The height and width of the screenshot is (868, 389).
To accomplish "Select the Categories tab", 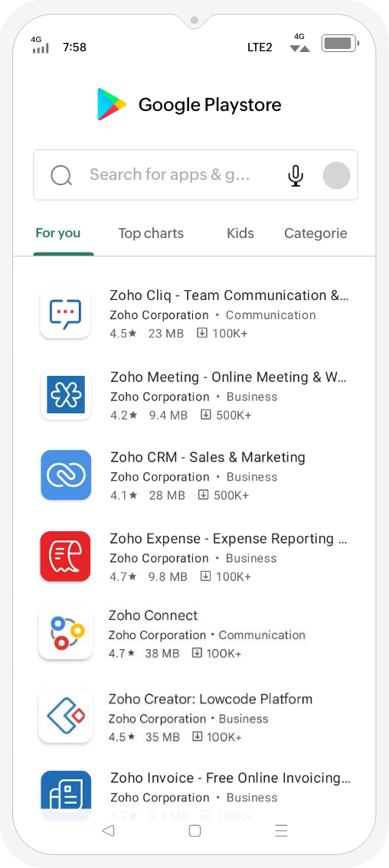I will pyautogui.click(x=315, y=233).
